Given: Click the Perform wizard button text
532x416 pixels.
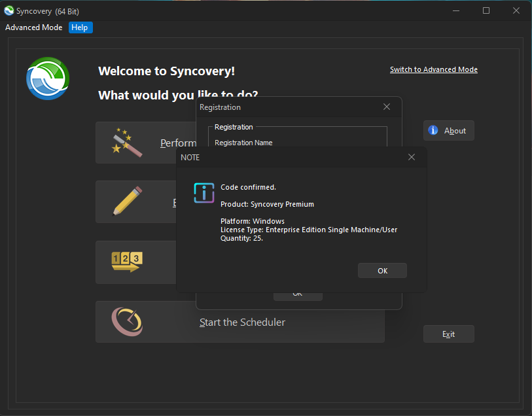Looking at the screenshot, I should coord(178,143).
